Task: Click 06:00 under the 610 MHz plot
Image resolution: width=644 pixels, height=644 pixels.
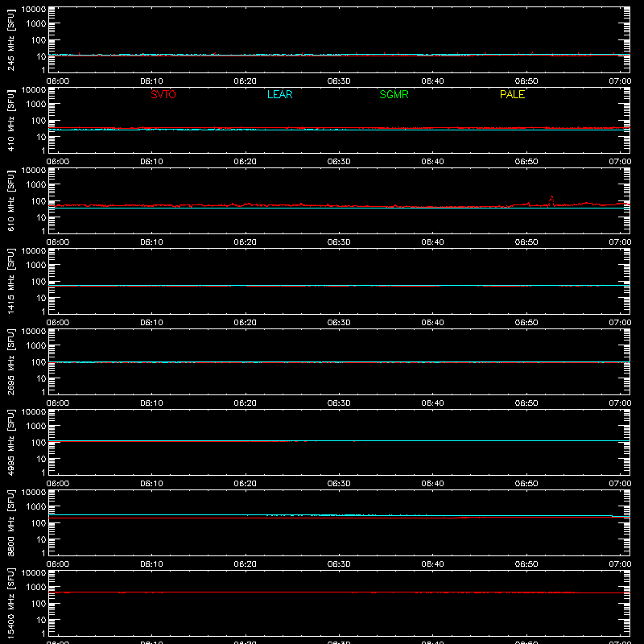Action: tap(58, 242)
